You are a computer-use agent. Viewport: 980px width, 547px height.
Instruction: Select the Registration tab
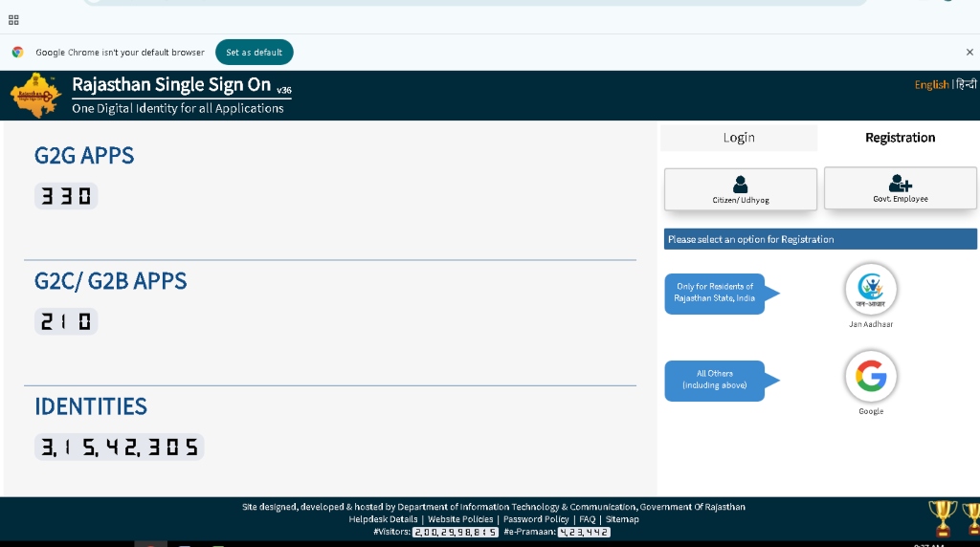pos(900,138)
